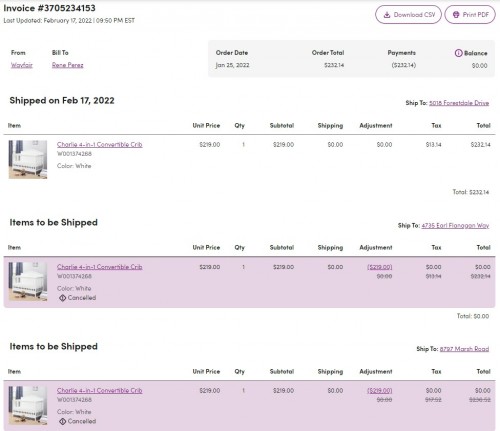Open the 4735 Earl Flanagan Way address link
Image resolution: width=500 pixels, height=431 pixels.
[x=455, y=225]
